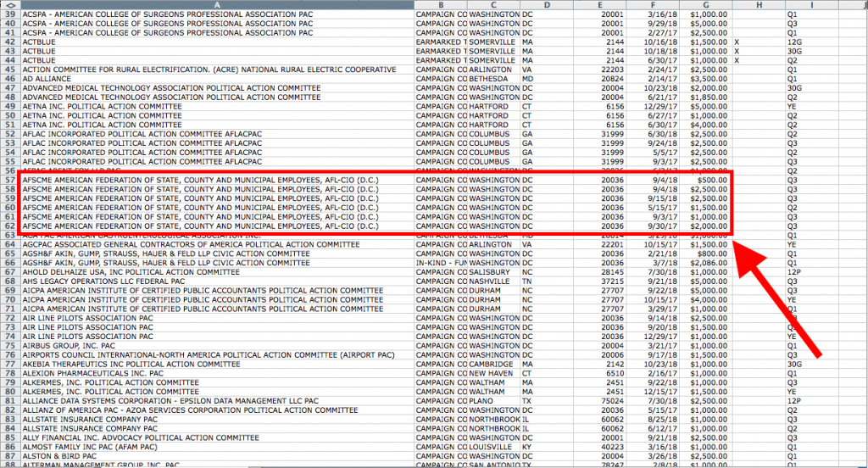The width and height of the screenshot is (868, 468).
Task: Click the ALSTON & BIRD PAC cell
Action: pyautogui.click(x=218, y=456)
